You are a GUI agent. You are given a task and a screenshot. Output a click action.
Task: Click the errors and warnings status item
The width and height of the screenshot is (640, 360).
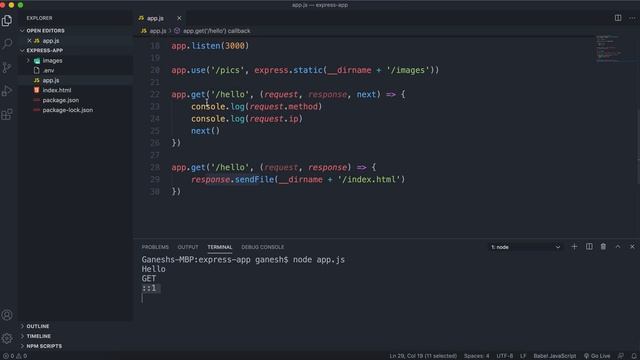click(15, 356)
